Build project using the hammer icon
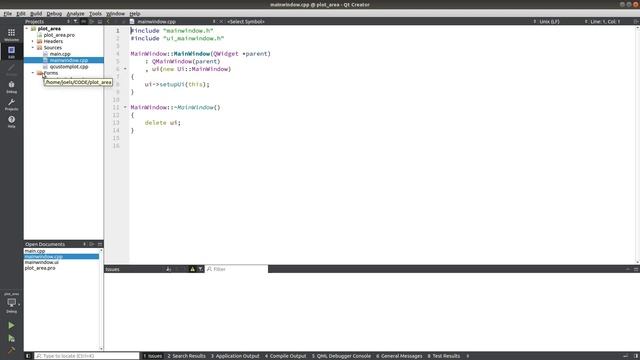Image resolution: width=640 pixels, height=360 pixels. pos(11,350)
